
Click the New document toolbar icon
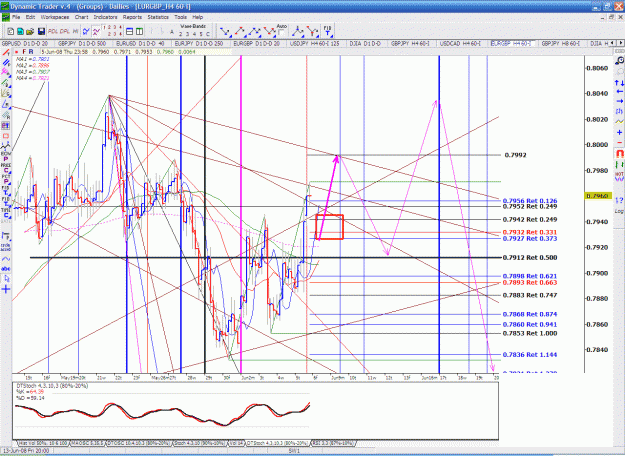(11, 31)
